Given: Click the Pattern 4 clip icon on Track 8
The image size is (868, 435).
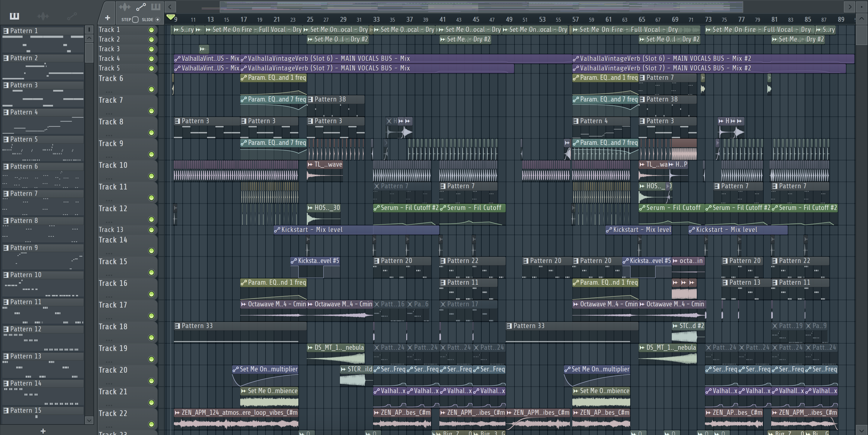Looking at the screenshot, I should pyautogui.click(x=576, y=121).
